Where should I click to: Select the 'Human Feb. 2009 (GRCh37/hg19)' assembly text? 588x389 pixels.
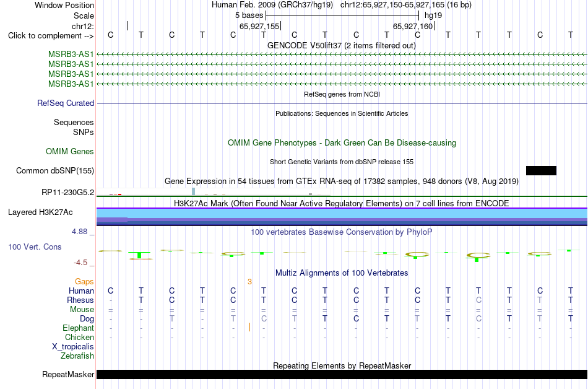[272, 5]
